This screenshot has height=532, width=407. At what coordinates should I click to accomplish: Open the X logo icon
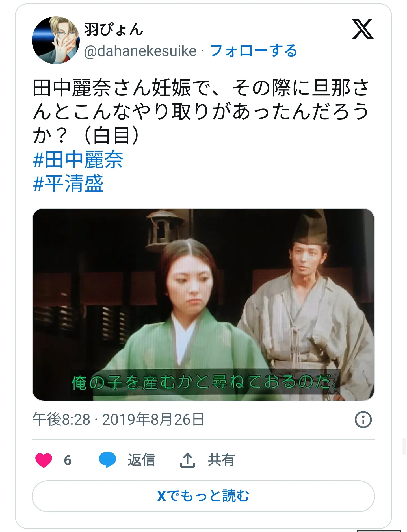363,29
